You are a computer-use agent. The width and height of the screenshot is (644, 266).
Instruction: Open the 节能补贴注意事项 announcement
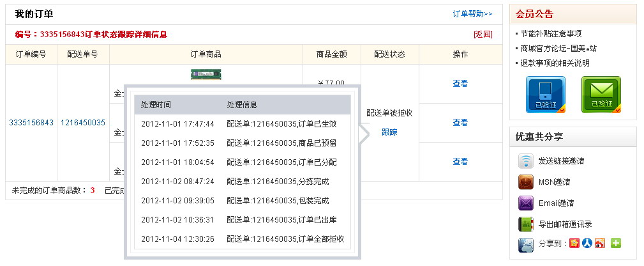551,34
